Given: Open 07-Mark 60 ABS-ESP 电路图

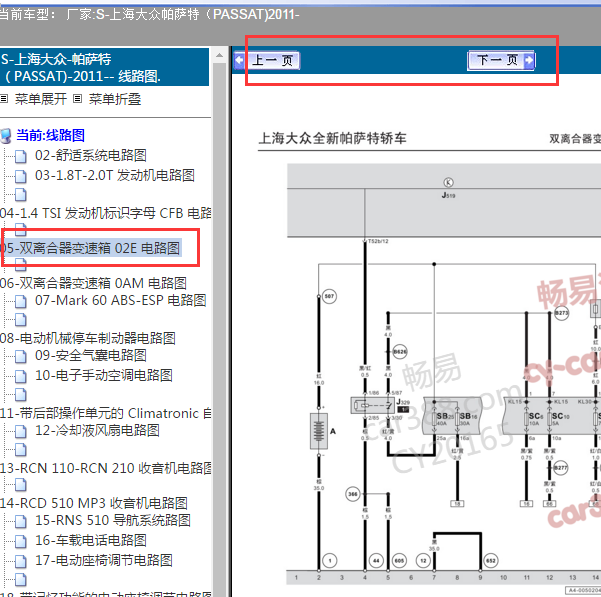Looking at the screenshot, I should pos(121,300).
